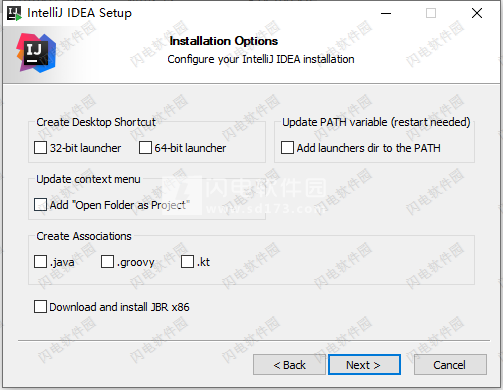503x390 pixels.
Task: Cancel the IntelliJ IDEA installation
Action: coord(450,365)
